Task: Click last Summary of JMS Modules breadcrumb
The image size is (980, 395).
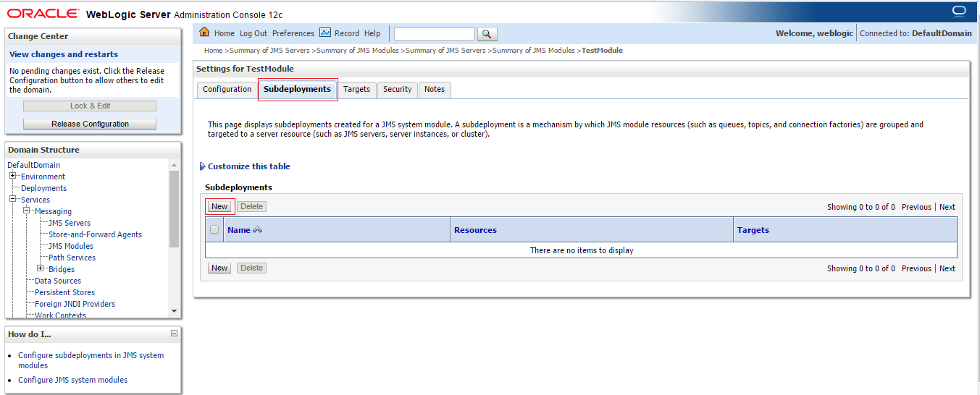Action: pyautogui.click(x=534, y=51)
